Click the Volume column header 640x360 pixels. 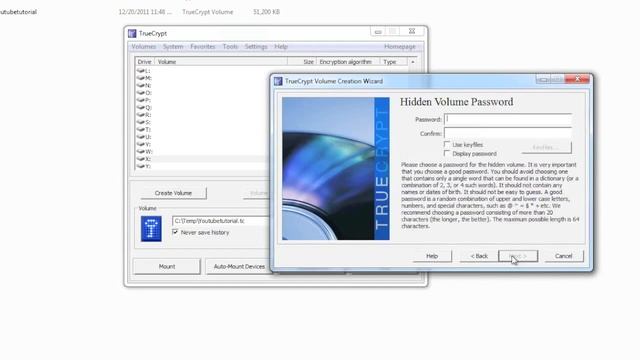(221, 62)
